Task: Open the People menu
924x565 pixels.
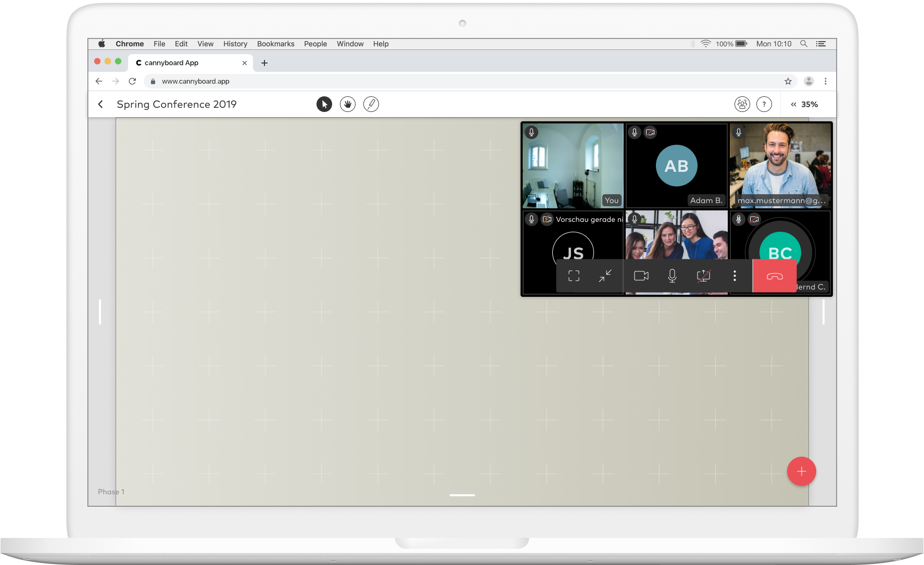Action: click(315, 44)
